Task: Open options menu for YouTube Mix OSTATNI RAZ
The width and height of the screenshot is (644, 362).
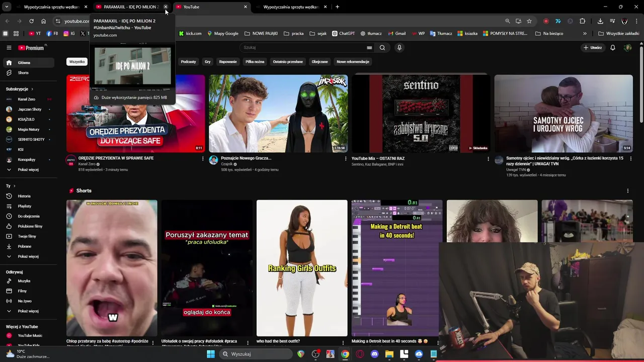Action: coord(488,159)
